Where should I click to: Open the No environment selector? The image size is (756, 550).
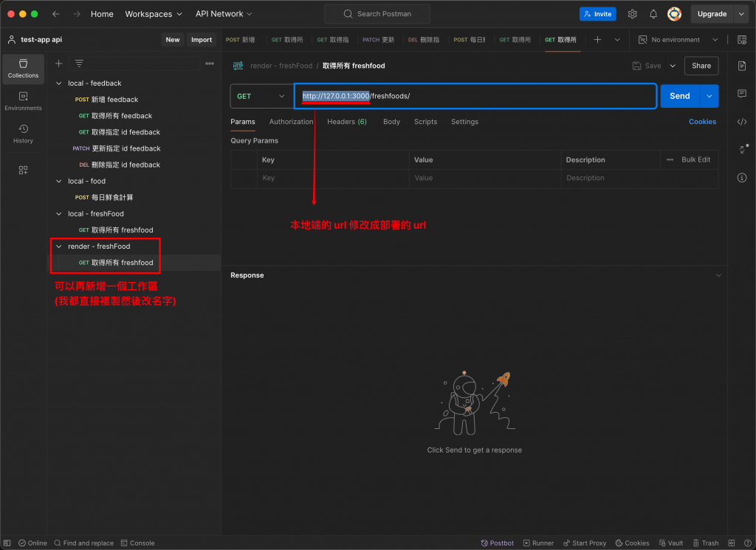[678, 40]
